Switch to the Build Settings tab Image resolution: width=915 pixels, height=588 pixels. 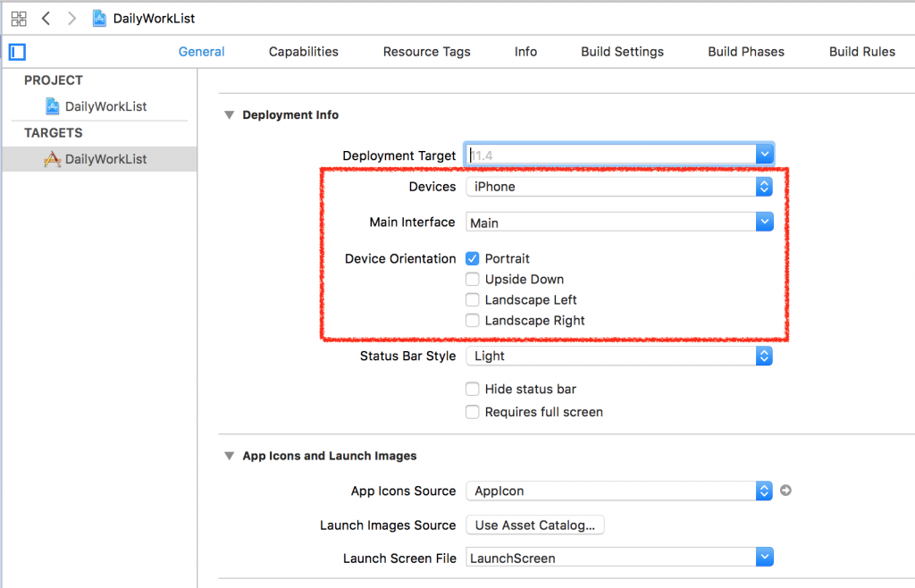click(622, 52)
